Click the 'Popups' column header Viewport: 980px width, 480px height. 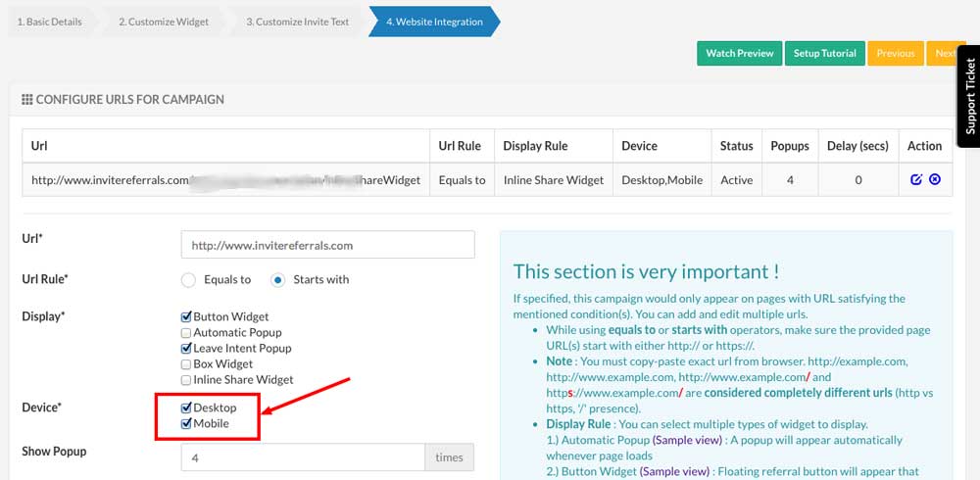790,146
